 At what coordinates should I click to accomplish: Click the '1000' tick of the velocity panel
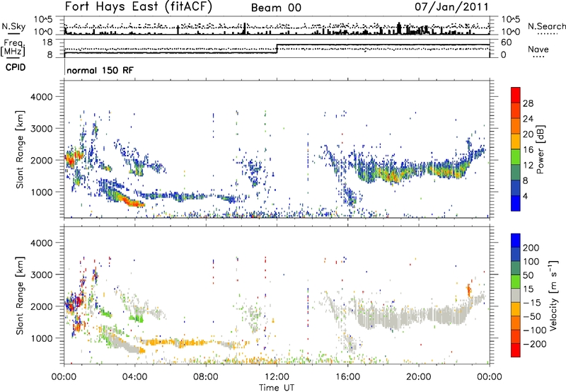click(41, 338)
